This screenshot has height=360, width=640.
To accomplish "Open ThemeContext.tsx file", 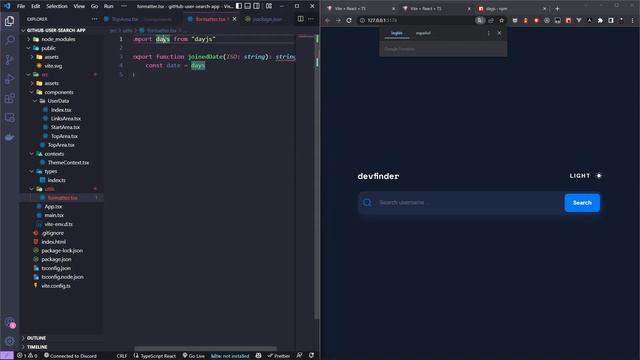I will click(x=68, y=162).
